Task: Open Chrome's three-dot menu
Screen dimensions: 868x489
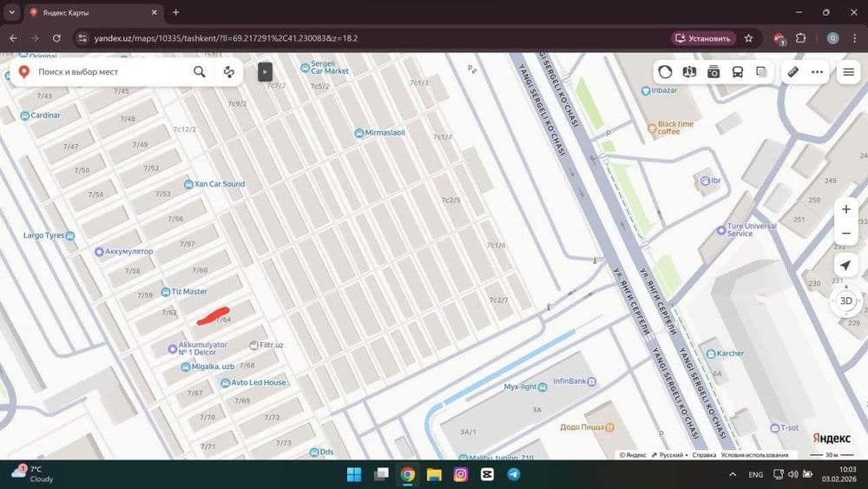Action: [855, 38]
